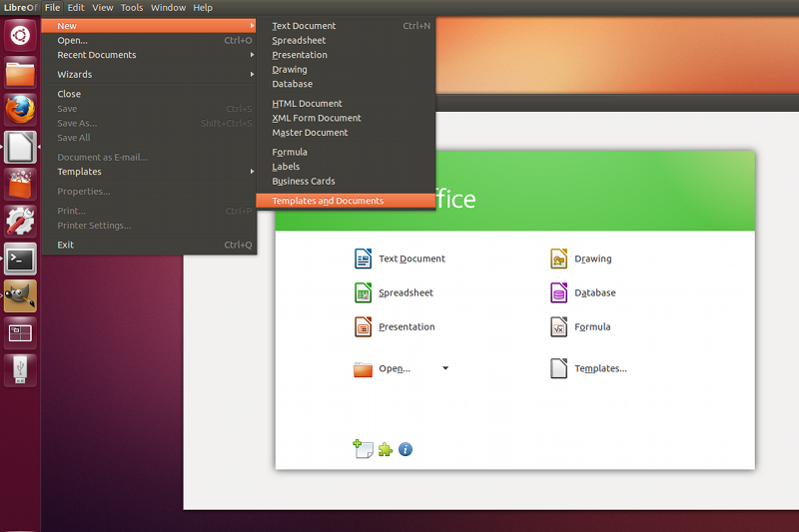Viewport: 799px width, 532px height.
Task: Click the Spreadsheet icon in Start Center
Action: pos(363,292)
